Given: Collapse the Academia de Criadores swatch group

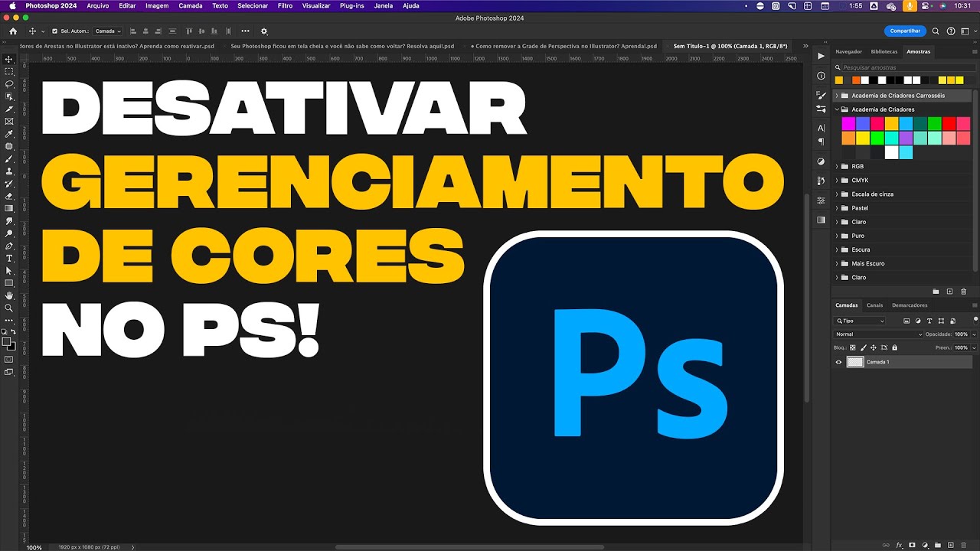Looking at the screenshot, I should click(837, 109).
